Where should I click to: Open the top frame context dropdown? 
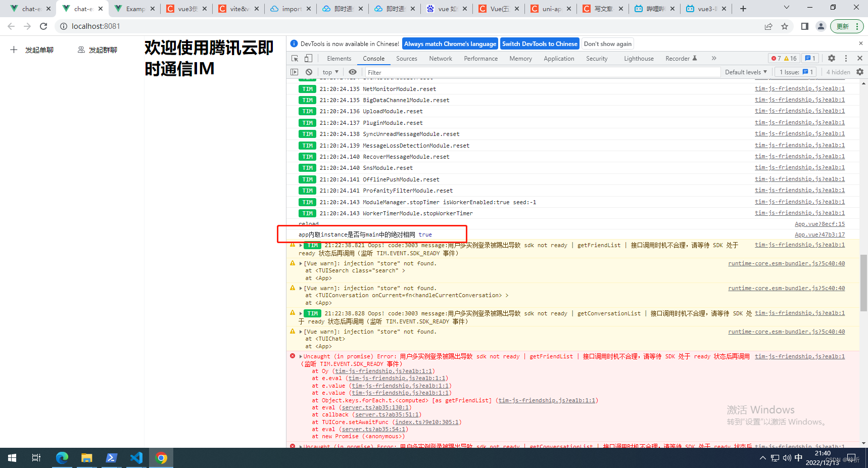pos(329,72)
